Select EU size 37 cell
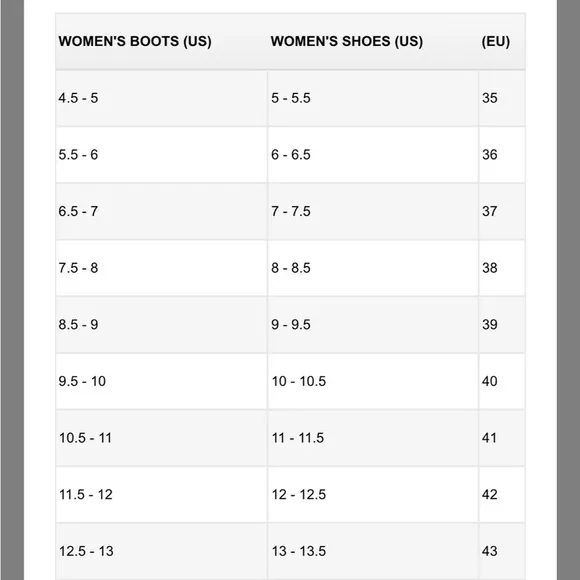580x580 pixels. pos(502,212)
